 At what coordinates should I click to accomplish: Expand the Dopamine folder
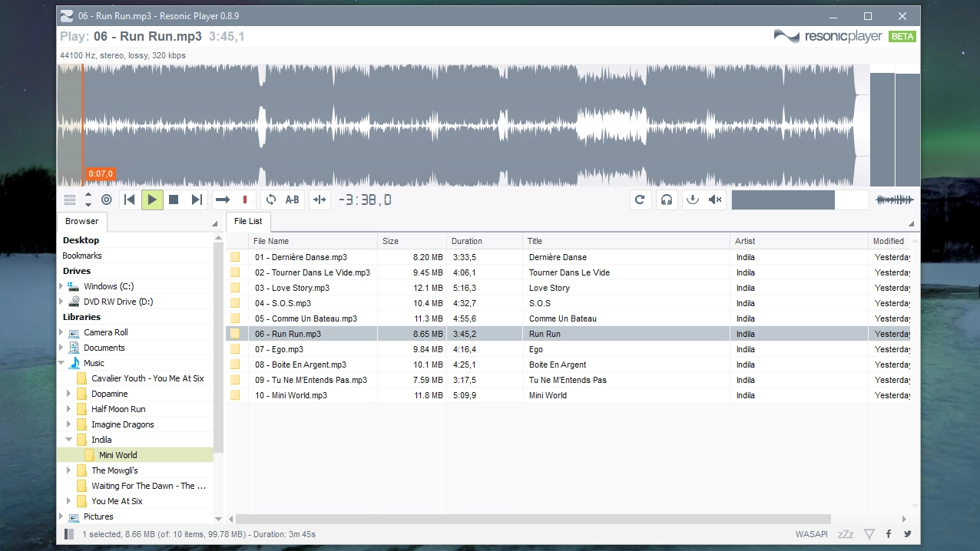[x=69, y=394]
